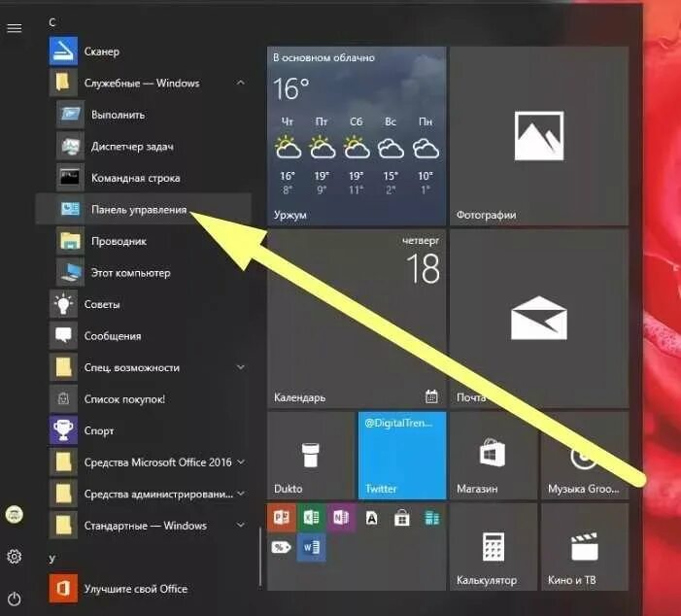Click the letter С section header

click(52, 22)
